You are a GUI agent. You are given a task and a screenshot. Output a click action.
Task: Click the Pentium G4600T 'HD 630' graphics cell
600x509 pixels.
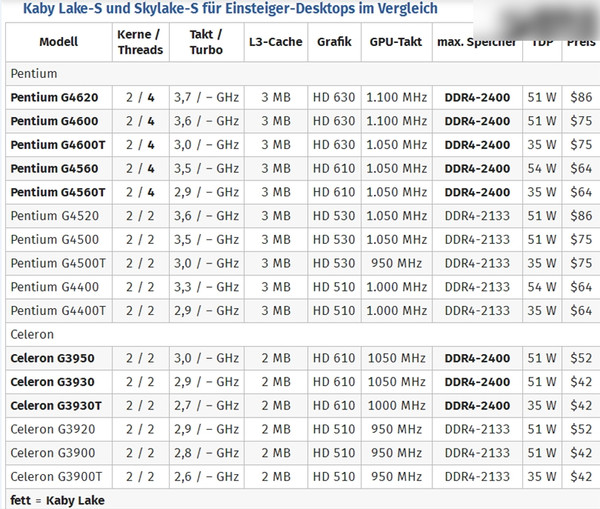click(334, 145)
